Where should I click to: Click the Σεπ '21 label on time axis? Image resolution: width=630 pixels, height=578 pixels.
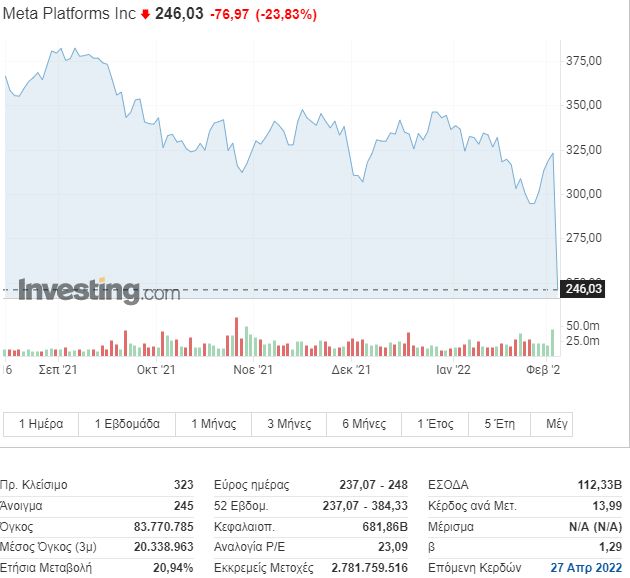pos(58,370)
